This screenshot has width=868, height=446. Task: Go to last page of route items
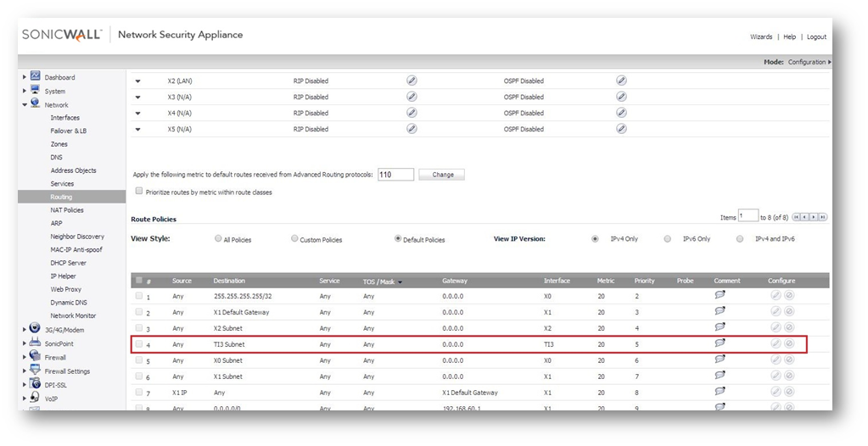click(x=823, y=217)
